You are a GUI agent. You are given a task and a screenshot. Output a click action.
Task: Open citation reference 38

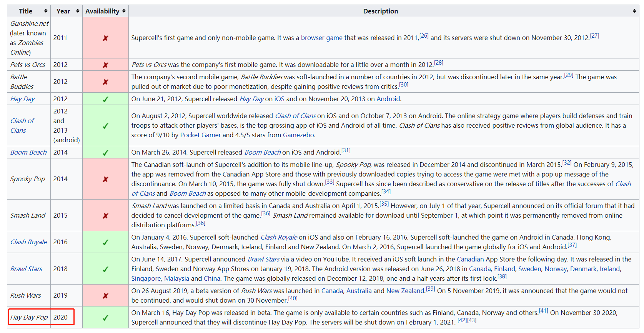point(502,276)
